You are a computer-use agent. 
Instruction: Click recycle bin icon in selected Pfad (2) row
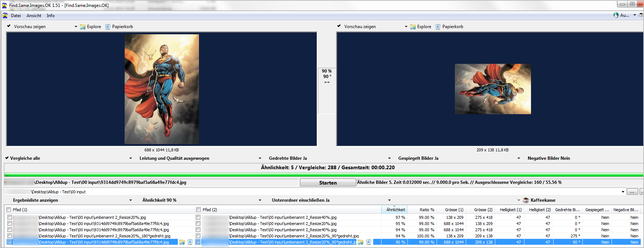click(x=368, y=242)
